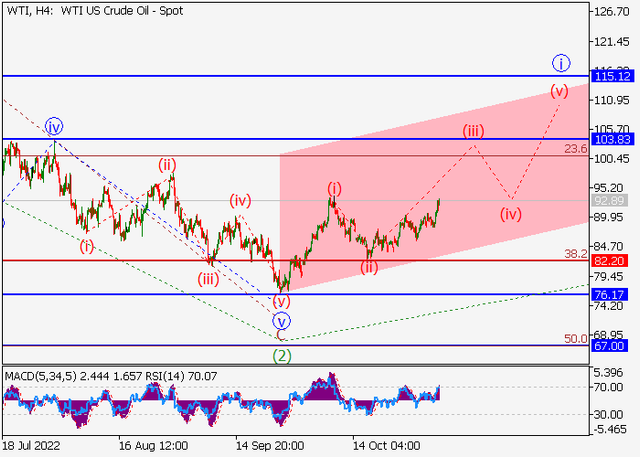Screen dimensions: 640x457
Task: Select the 50.0 Fibonacci level label
Action: coord(576,339)
